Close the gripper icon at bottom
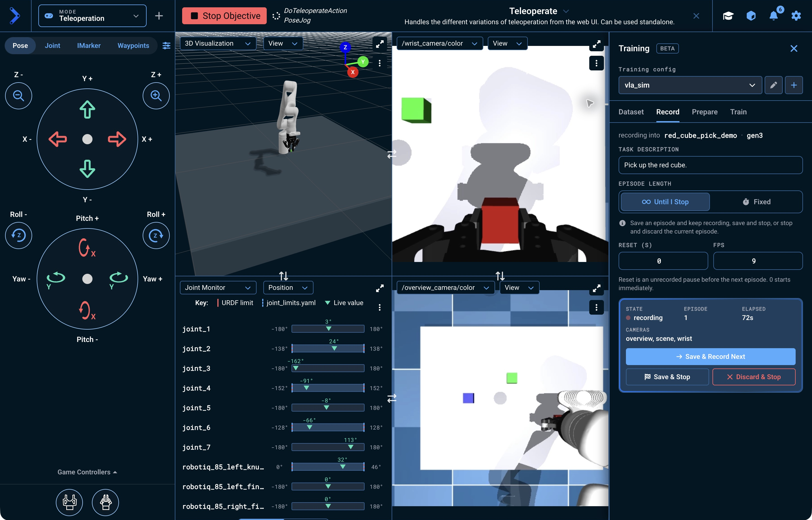Viewport: 812px width, 520px height. (x=105, y=502)
